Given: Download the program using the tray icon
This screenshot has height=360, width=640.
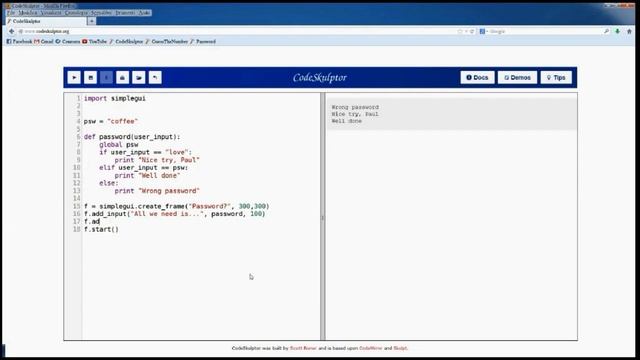Looking at the screenshot, I should [122, 78].
